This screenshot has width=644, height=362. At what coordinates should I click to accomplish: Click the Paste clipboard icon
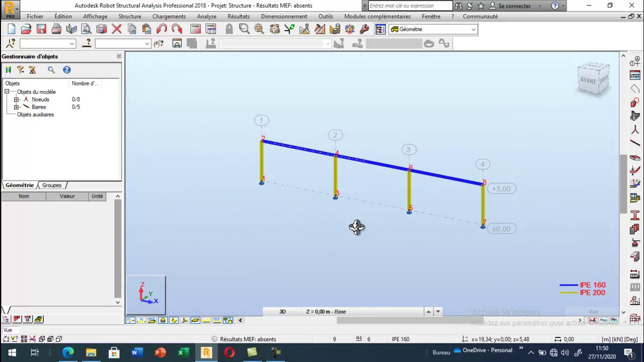coord(147,29)
